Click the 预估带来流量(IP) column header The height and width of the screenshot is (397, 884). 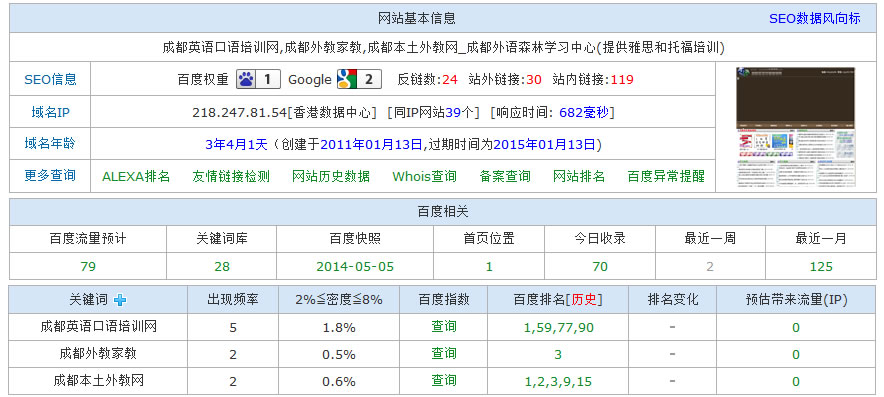[x=796, y=300]
